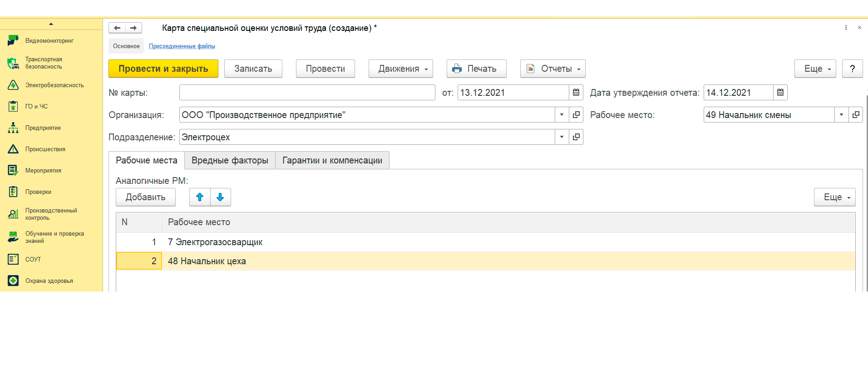Open Предприятие section icon
Viewport: 868px width, 380px height.
click(x=13, y=128)
